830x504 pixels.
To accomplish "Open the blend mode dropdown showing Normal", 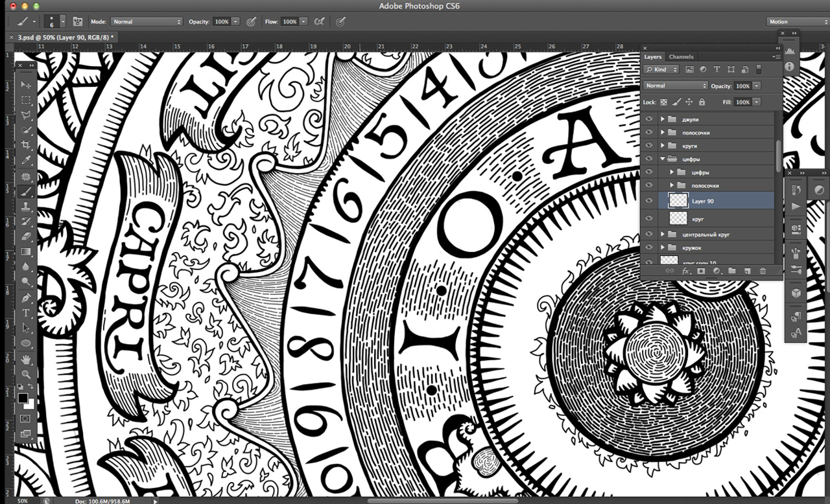I will [x=675, y=85].
